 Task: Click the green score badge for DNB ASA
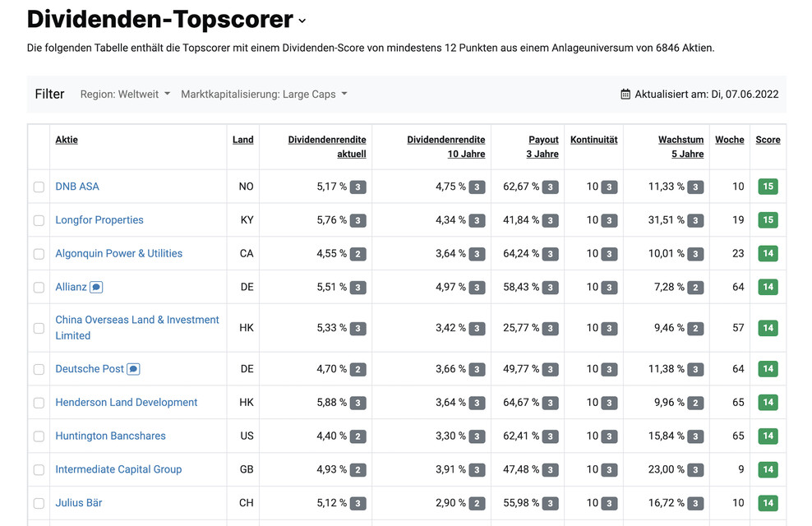coord(768,187)
